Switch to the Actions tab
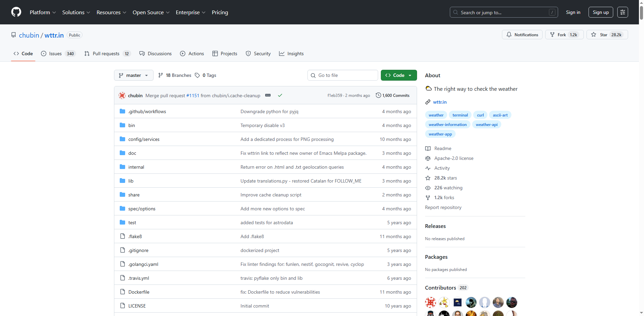This screenshot has height=316, width=644. [192, 54]
